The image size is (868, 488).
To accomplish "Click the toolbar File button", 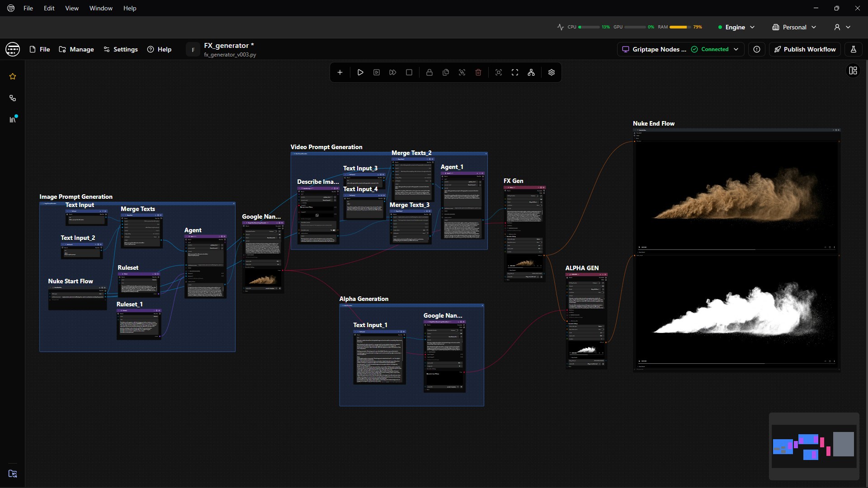I will (x=40, y=49).
